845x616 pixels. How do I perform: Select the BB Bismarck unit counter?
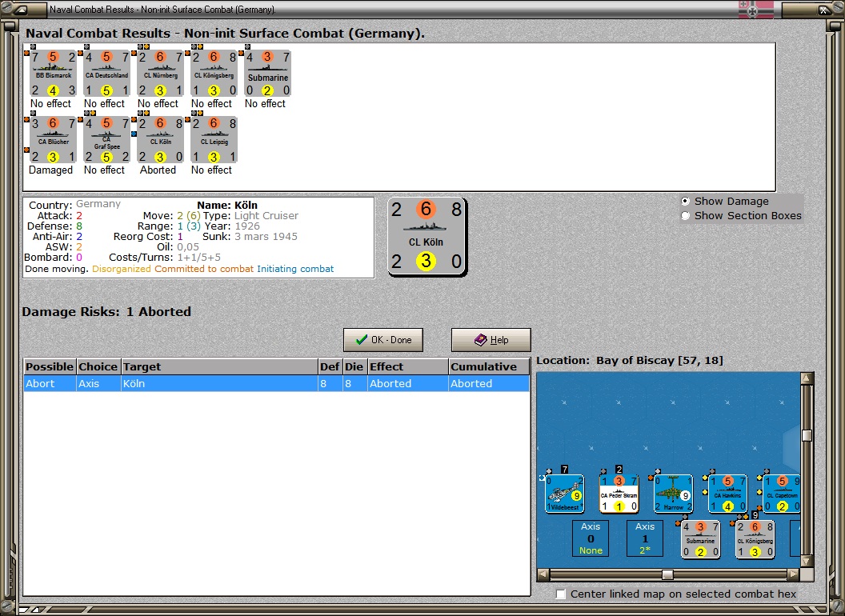pyautogui.click(x=53, y=74)
